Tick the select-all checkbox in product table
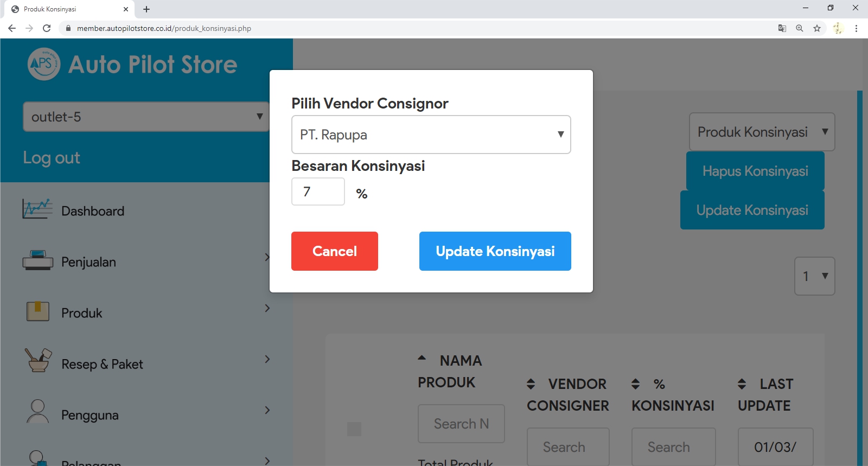The image size is (868, 466). [x=354, y=429]
